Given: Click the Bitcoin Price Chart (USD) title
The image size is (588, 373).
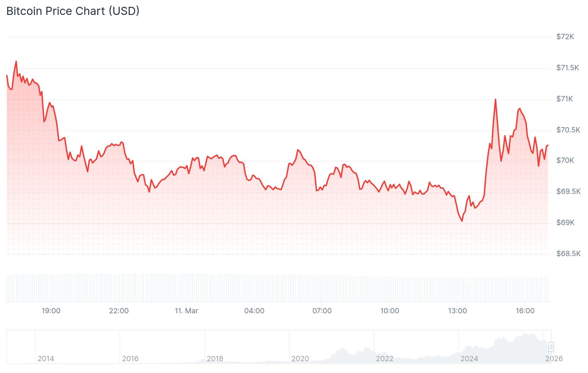Looking at the screenshot, I should 73,11.
